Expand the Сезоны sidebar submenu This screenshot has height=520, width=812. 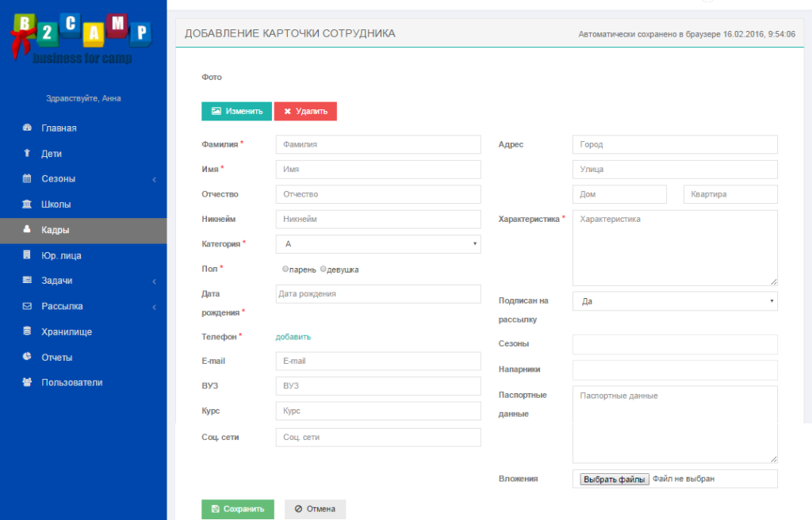coord(154,179)
